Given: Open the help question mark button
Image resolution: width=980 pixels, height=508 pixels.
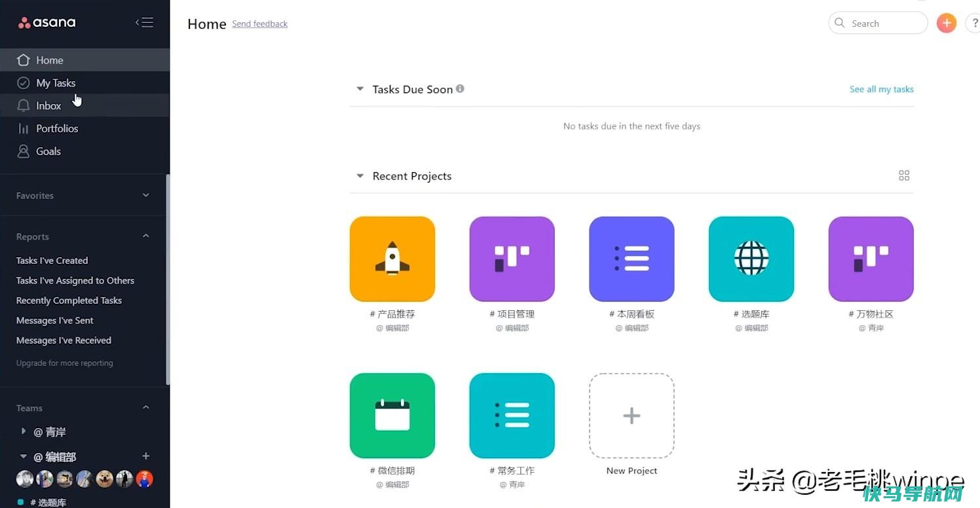Looking at the screenshot, I should [x=973, y=23].
